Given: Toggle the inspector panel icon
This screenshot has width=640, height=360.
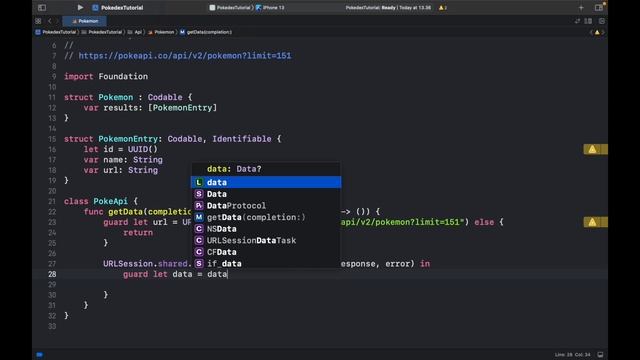Looking at the screenshot, I should 599,7.
